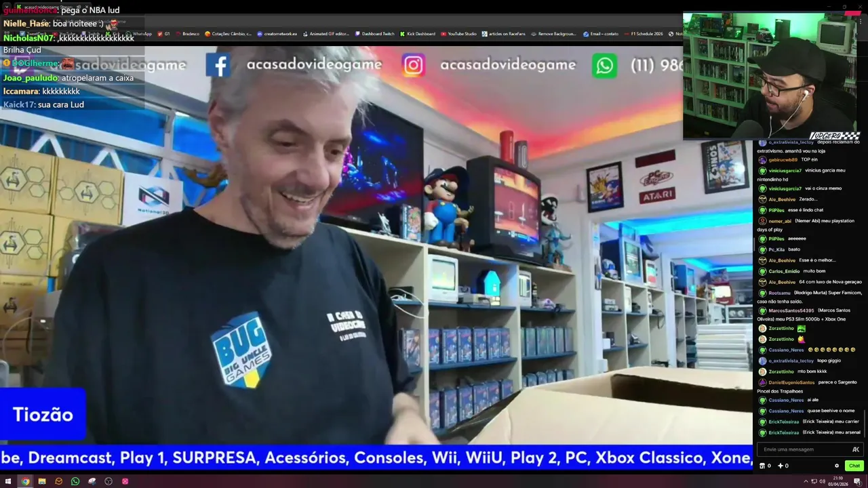Open the Animated GIF editor bookmark
Viewport: 868px width, 488px height.
click(325, 33)
